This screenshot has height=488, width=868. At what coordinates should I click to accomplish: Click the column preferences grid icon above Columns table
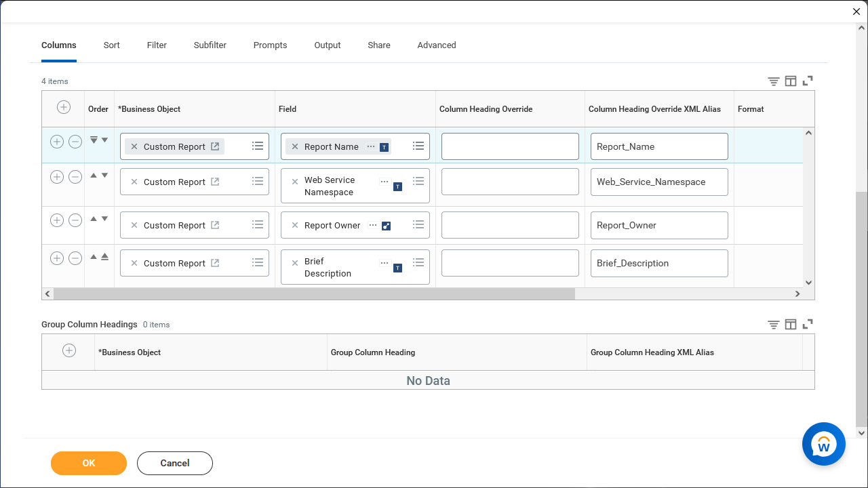pos(791,81)
